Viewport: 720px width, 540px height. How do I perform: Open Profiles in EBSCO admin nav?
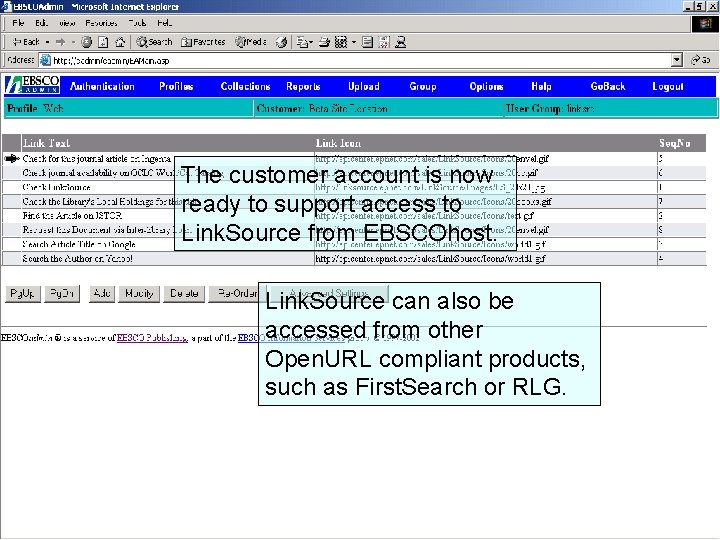coord(176,86)
